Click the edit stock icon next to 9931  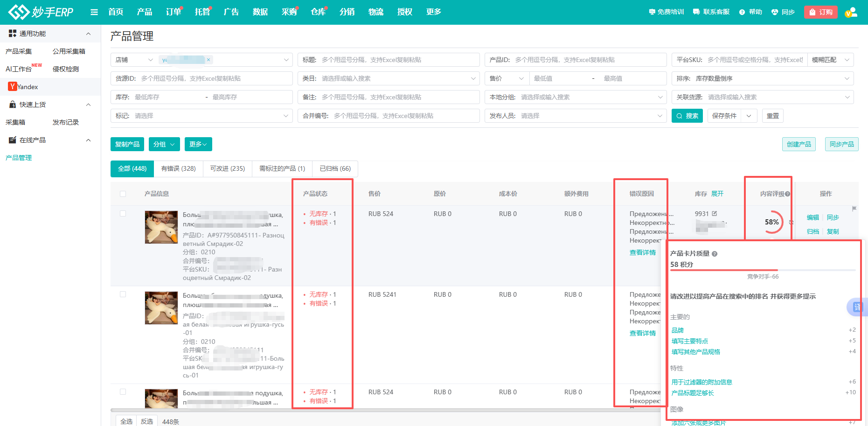coord(714,214)
